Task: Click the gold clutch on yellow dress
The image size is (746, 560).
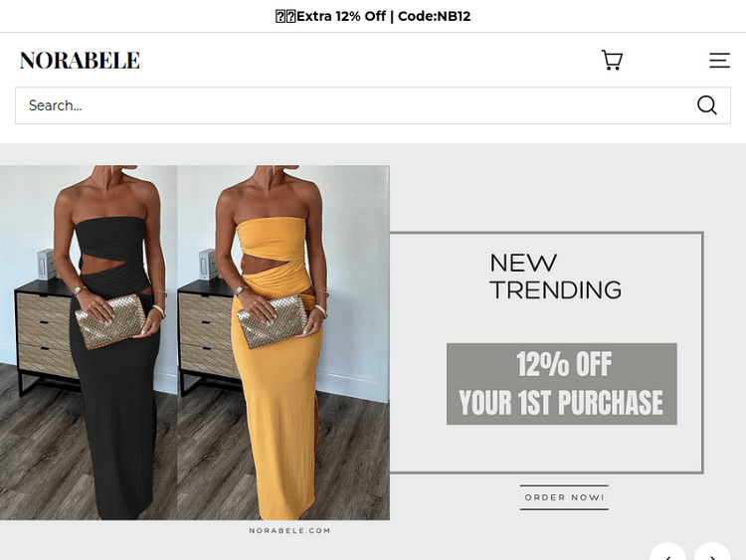Action: 273,321
